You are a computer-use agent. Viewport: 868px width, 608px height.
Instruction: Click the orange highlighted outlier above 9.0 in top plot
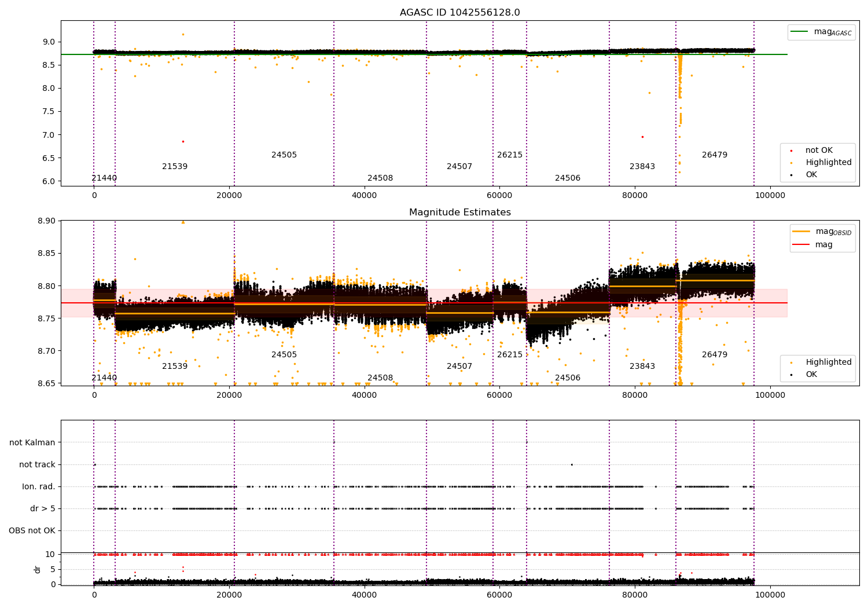coord(183,34)
